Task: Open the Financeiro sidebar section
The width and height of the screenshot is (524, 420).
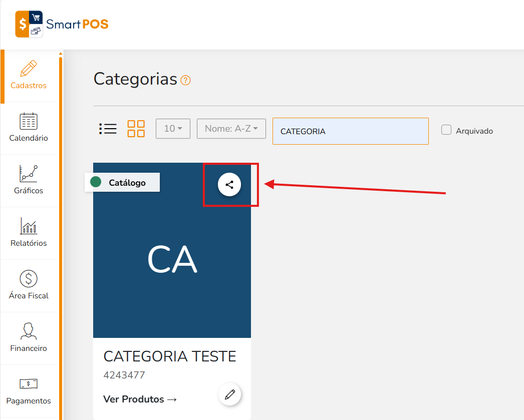Action: pyautogui.click(x=29, y=338)
